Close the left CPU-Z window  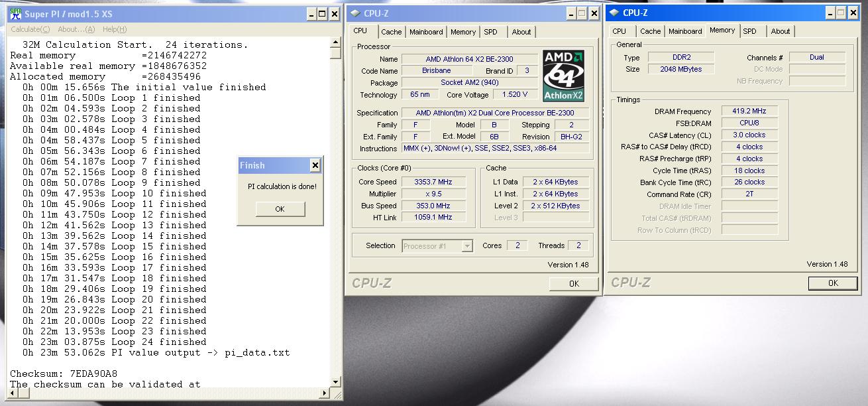594,13
